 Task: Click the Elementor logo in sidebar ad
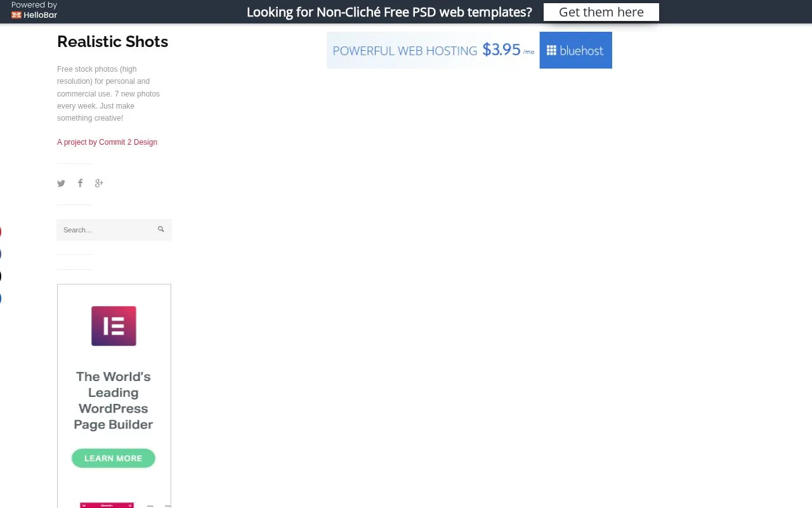[x=114, y=326]
